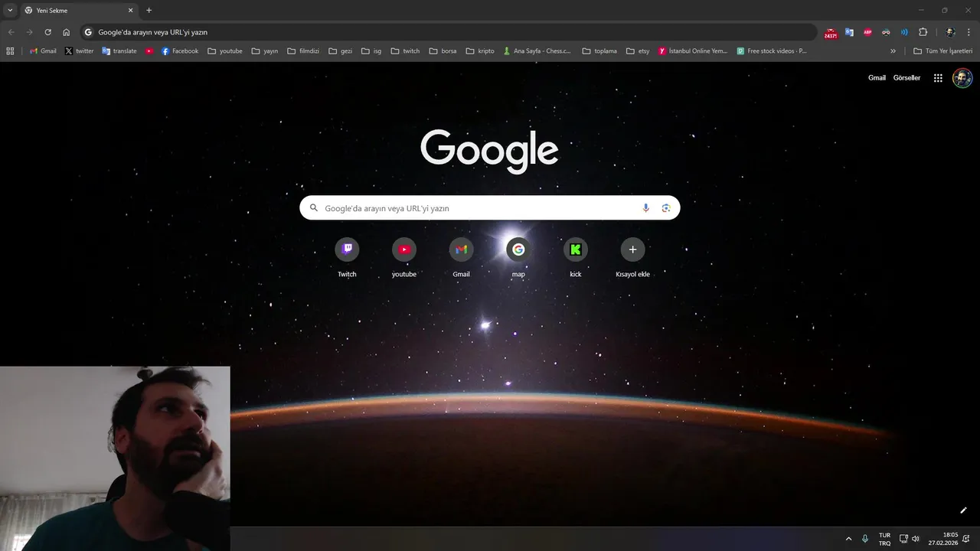Open the Google apps grid icon
Image resolution: width=980 pixels, height=551 pixels.
coord(938,78)
